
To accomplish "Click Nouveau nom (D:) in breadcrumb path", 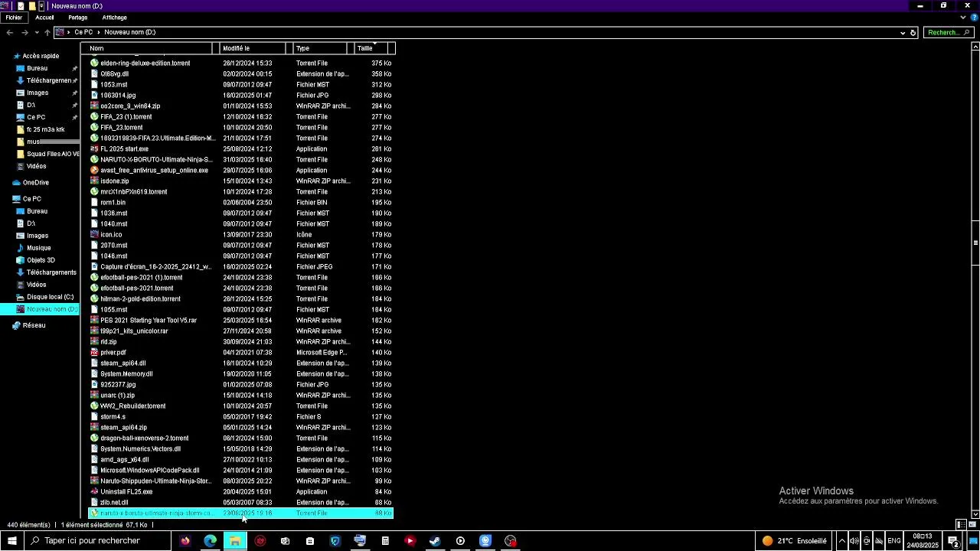I will click(x=130, y=32).
